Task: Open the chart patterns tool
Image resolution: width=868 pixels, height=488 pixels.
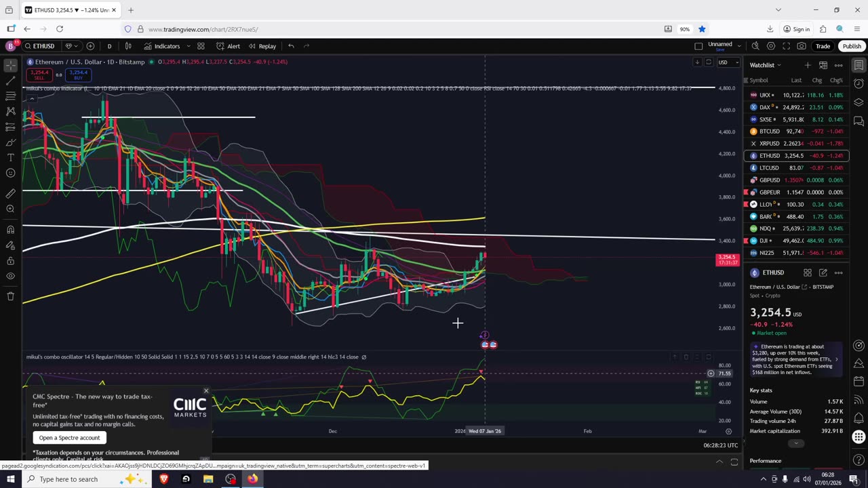Action: (10, 111)
